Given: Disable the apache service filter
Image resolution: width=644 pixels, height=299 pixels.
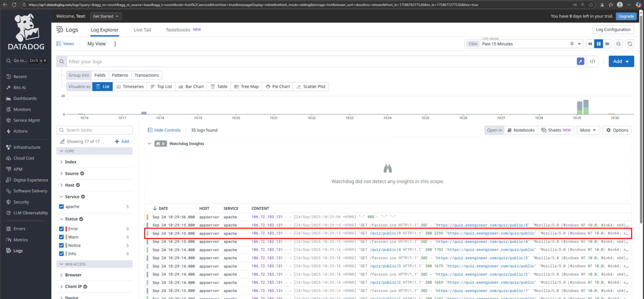Looking at the screenshot, I should click(x=61, y=206).
